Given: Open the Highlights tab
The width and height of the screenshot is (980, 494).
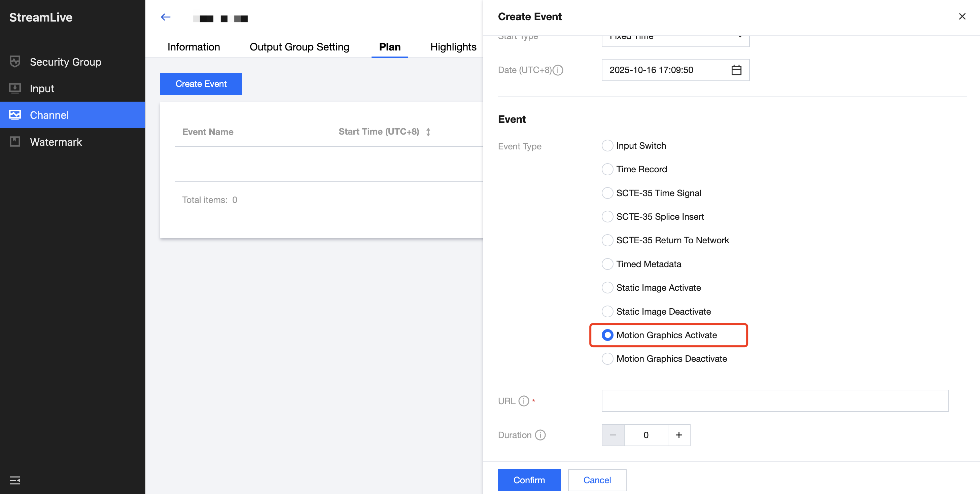Looking at the screenshot, I should coord(453,47).
